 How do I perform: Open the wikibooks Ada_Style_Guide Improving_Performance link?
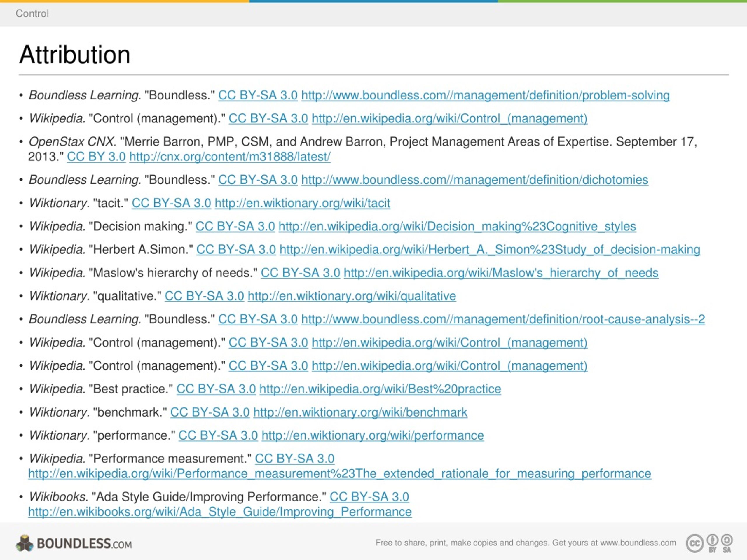(220, 512)
